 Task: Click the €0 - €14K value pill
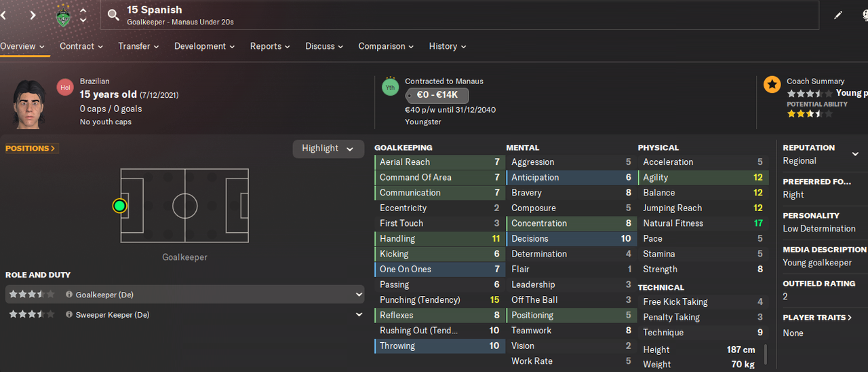click(x=437, y=95)
